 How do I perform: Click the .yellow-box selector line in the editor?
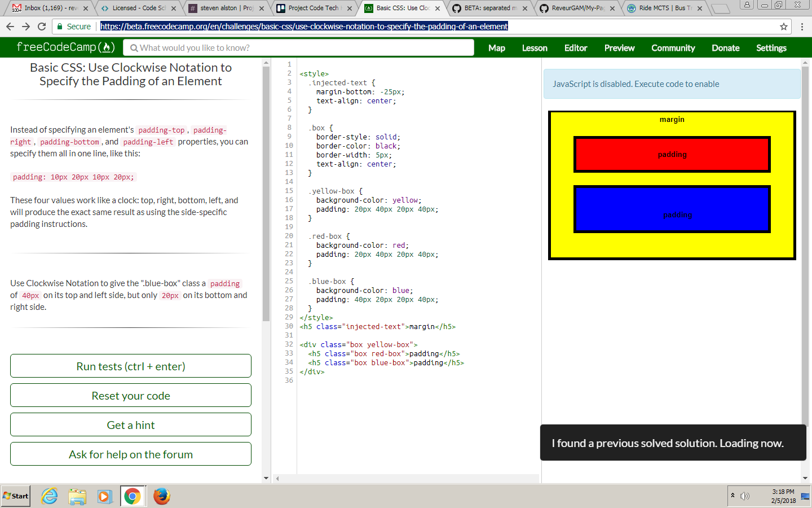coord(335,191)
